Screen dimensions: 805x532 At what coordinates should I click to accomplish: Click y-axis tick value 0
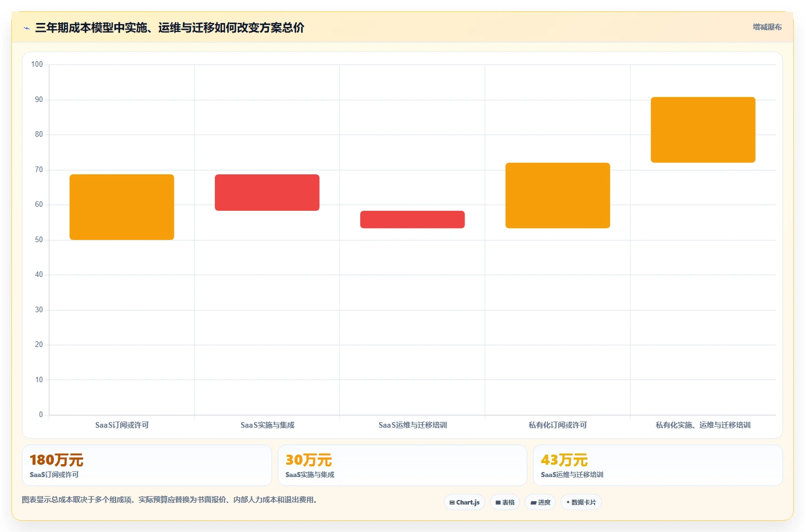click(x=41, y=415)
